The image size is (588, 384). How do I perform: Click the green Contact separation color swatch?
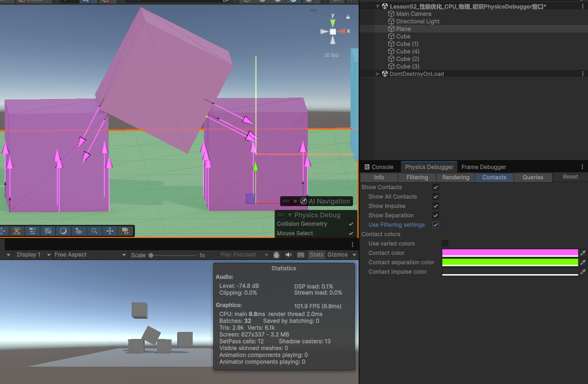coord(510,262)
